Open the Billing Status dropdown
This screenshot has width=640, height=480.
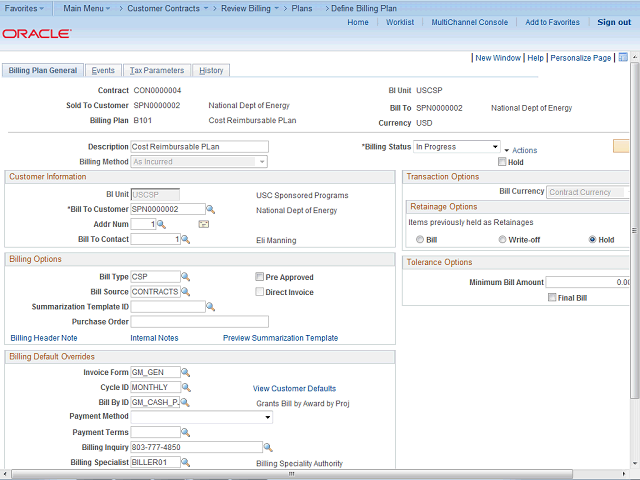click(x=493, y=147)
